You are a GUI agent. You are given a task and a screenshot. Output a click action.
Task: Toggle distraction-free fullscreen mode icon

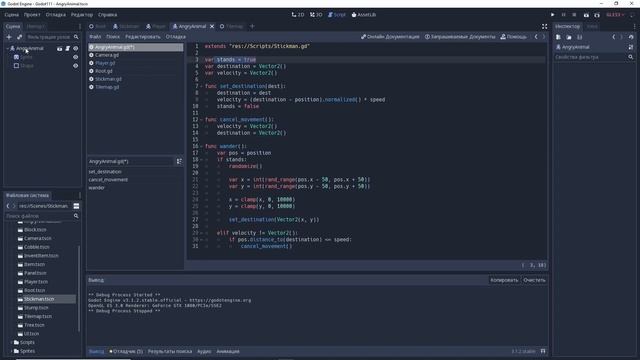click(x=544, y=27)
